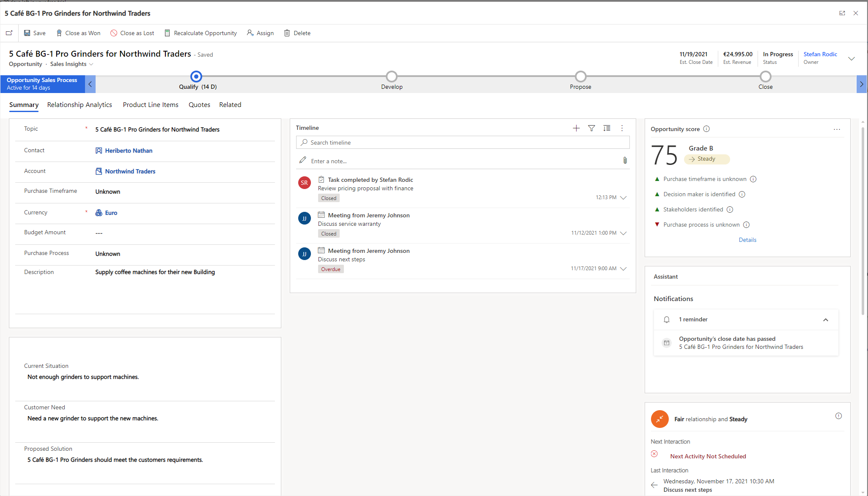Open the timeline more commands ellipsis

click(622, 128)
